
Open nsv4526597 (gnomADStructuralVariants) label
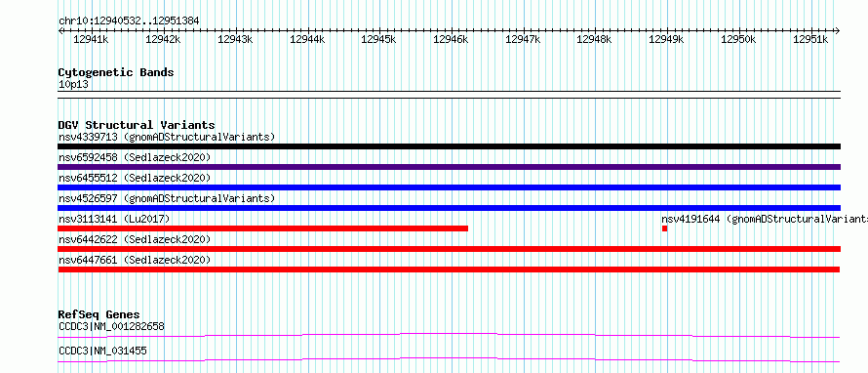[167, 198]
